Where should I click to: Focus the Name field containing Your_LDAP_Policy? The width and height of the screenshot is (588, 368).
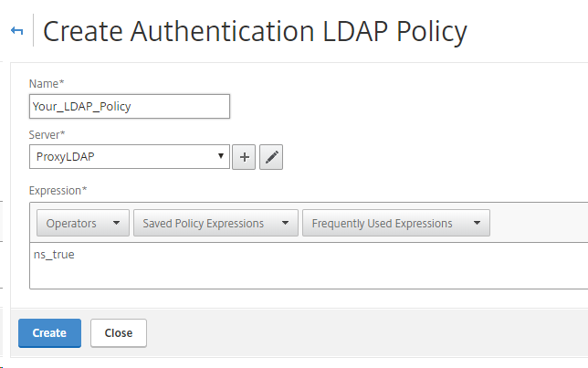click(x=129, y=106)
